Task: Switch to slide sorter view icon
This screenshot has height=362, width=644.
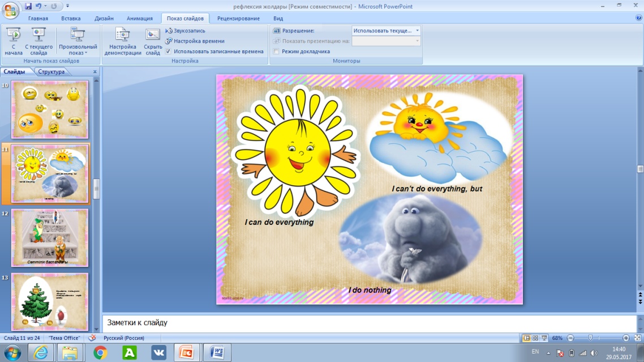Action: coord(535,338)
